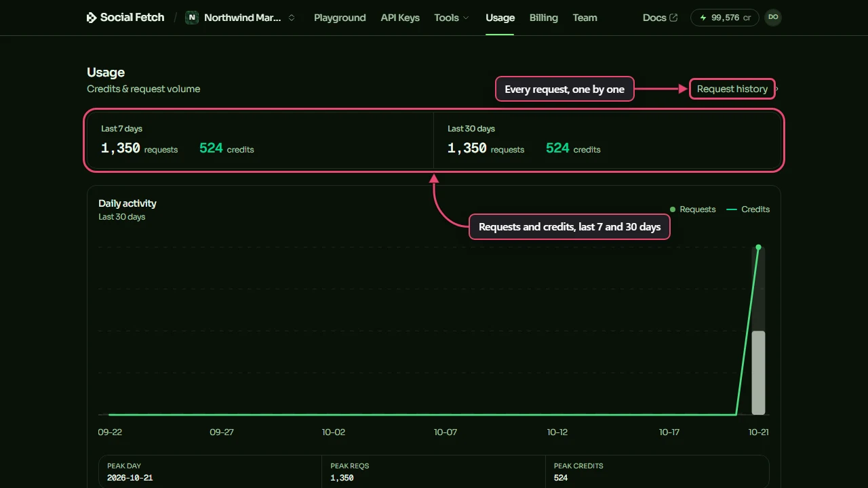This screenshot has height=488, width=868.
Task: Click the peak data point on the credits line
Action: click(758, 247)
